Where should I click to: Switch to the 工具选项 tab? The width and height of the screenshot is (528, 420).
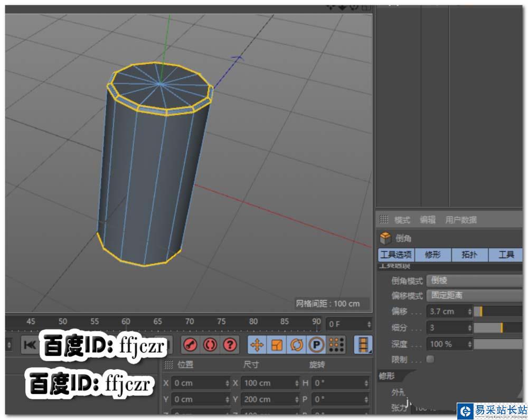(396, 255)
